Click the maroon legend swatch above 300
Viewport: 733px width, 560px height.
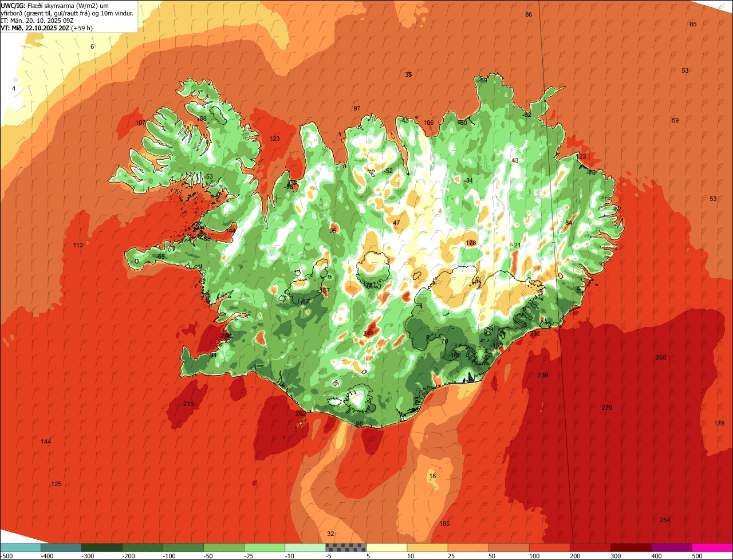631,547
